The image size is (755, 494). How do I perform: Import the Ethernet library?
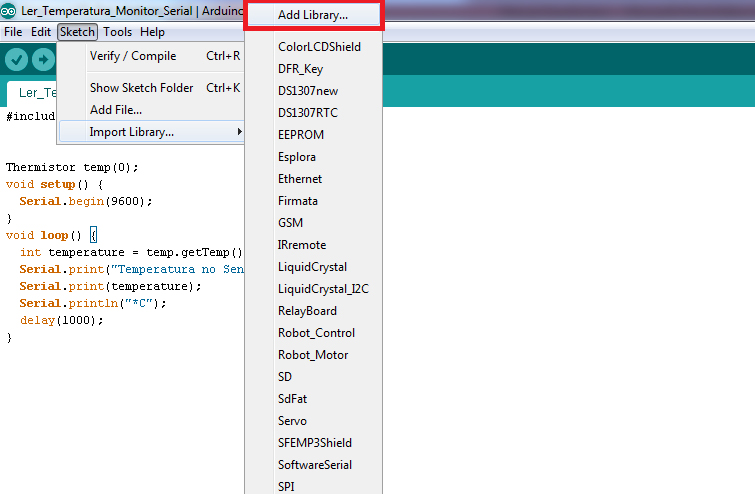tap(313, 179)
